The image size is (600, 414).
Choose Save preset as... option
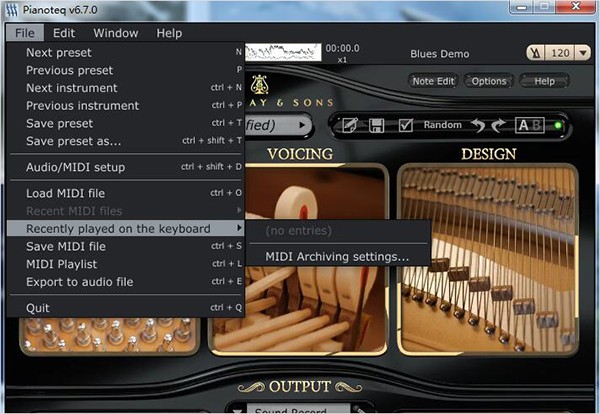click(x=126, y=141)
